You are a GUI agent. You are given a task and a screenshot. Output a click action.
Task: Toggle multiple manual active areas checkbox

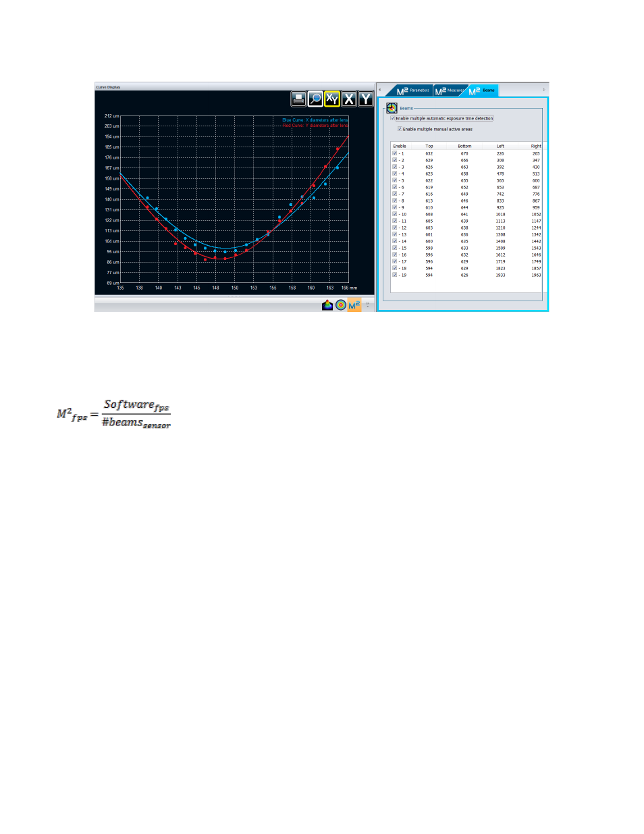tap(400, 129)
